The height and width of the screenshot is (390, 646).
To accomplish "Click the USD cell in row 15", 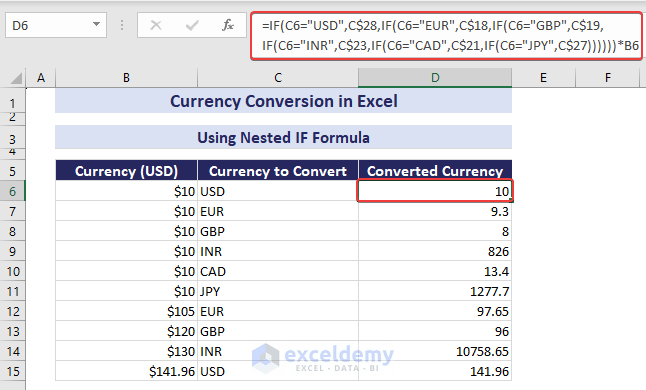I will pyautogui.click(x=278, y=371).
